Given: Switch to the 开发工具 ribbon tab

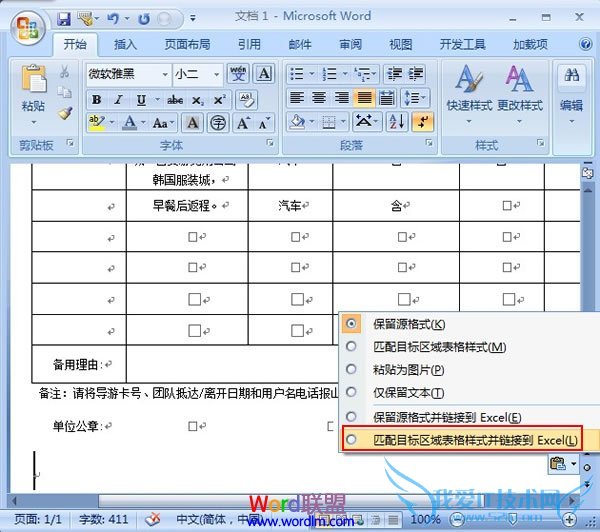Looking at the screenshot, I should (x=462, y=44).
